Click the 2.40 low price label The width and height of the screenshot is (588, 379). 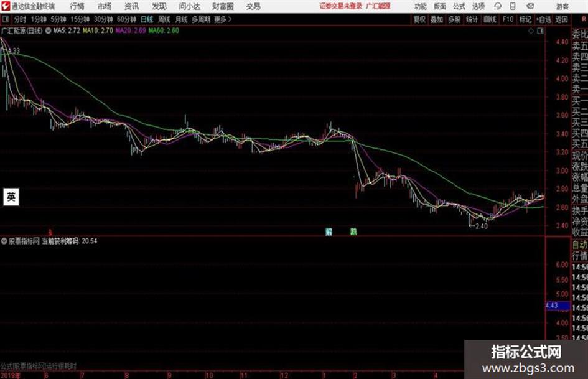481,226
